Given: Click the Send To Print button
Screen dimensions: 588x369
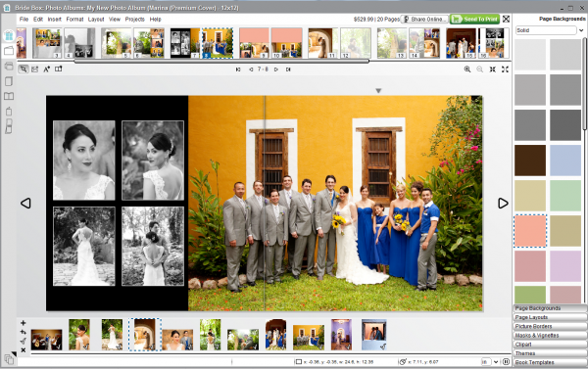Looking at the screenshot, I should coord(474,19).
